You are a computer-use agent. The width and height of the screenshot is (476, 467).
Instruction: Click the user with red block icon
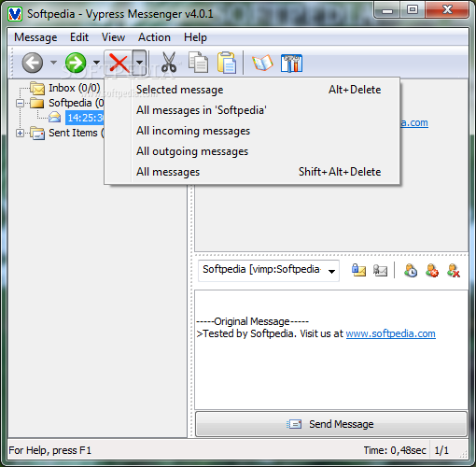click(432, 270)
